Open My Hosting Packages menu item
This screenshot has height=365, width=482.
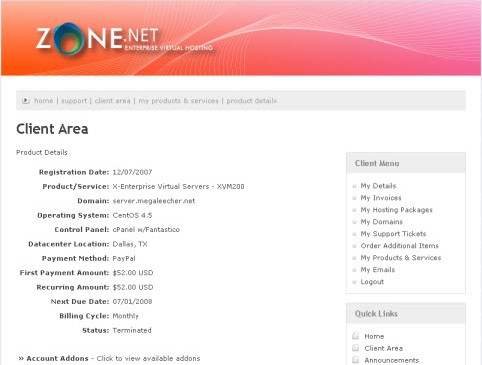tap(396, 210)
